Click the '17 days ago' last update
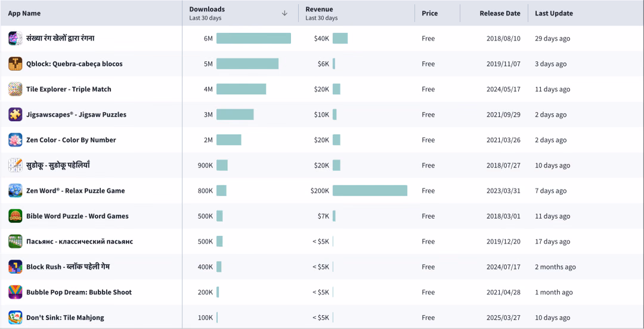 pos(552,241)
